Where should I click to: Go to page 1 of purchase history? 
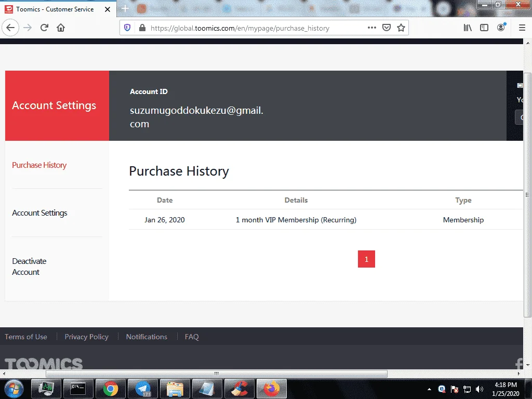366,259
